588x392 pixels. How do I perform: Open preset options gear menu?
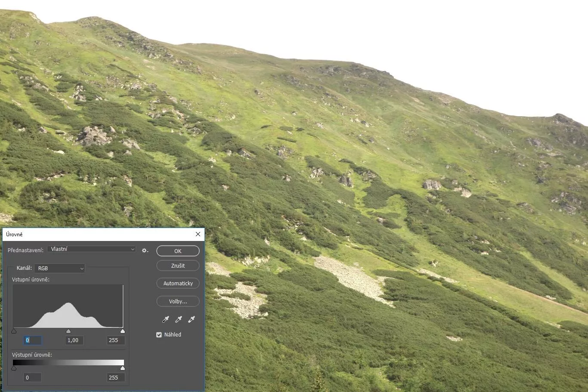pyautogui.click(x=145, y=250)
